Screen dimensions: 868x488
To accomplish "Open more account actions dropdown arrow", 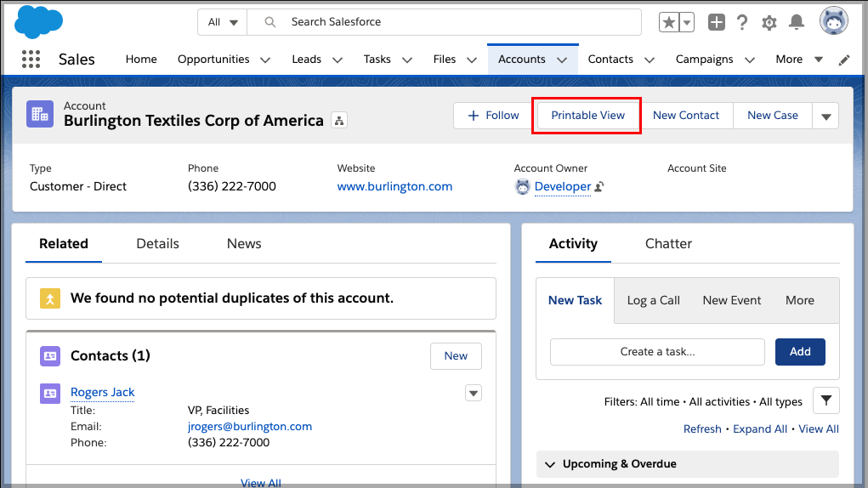I will coord(826,116).
